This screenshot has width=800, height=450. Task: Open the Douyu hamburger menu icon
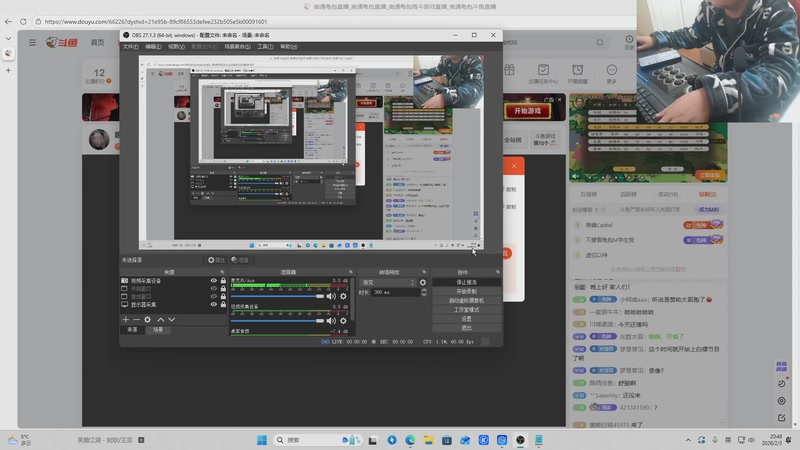pos(32,42)
